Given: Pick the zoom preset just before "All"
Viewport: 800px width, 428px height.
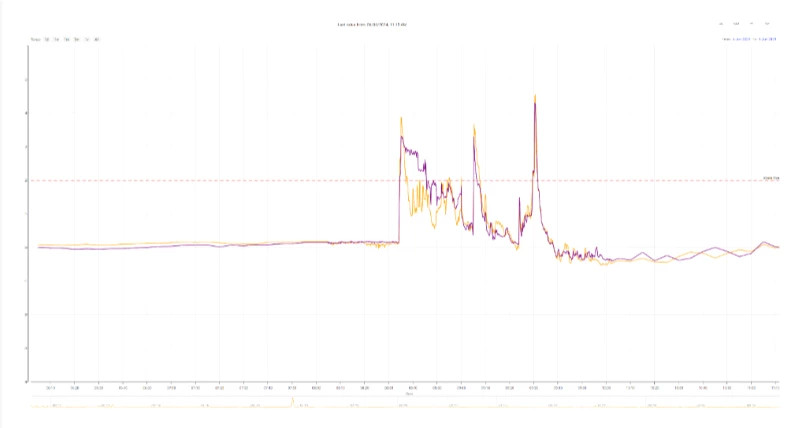Looking at the screenshot, I should [86, 40].
